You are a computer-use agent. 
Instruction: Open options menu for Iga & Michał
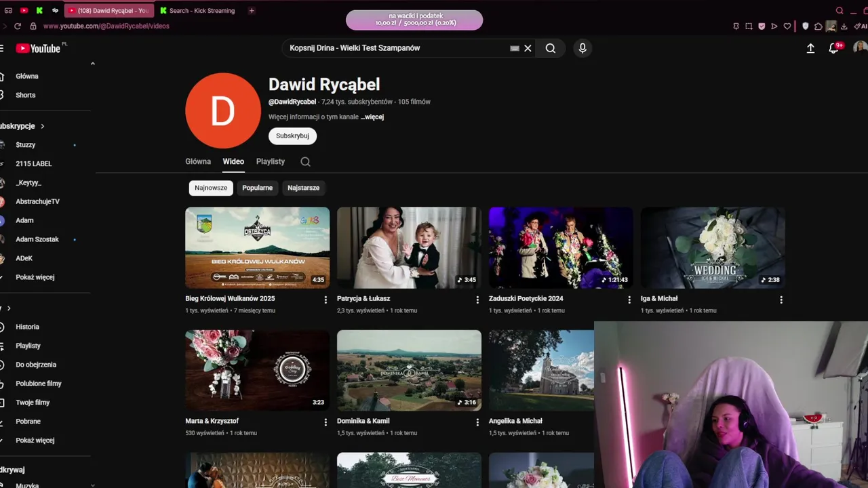781,300
